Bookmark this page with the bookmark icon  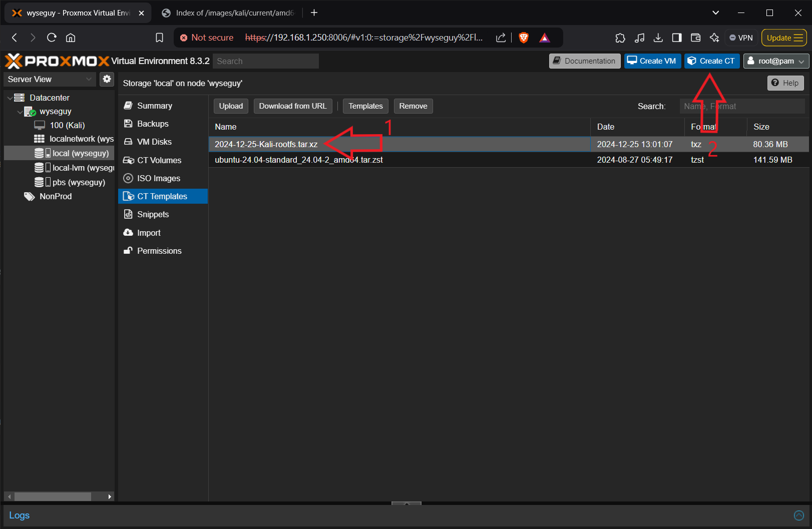point(159,38)
